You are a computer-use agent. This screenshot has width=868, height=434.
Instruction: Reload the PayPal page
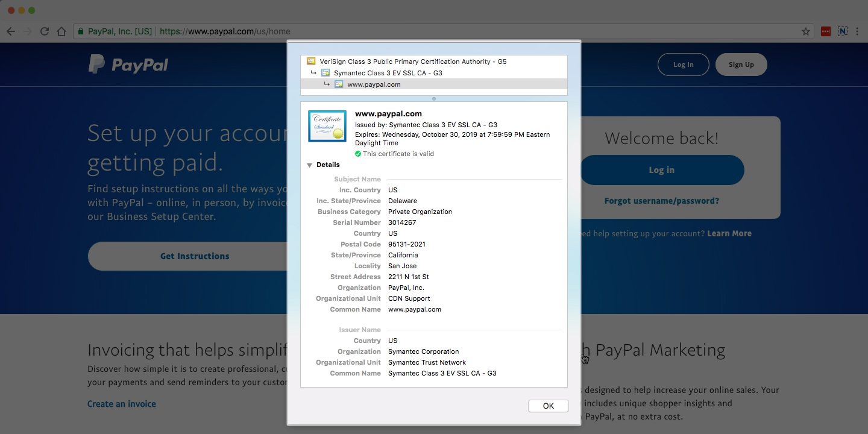click(x=45, y=31)
